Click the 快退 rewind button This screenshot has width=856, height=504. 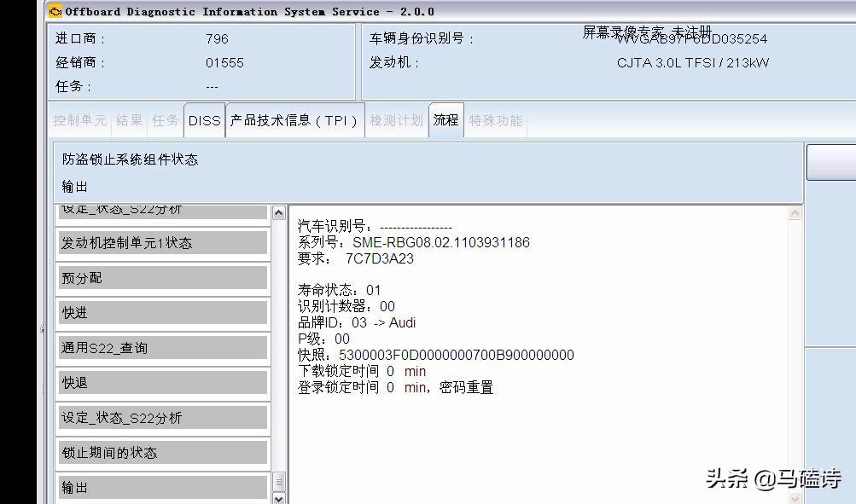coord(162,382)
